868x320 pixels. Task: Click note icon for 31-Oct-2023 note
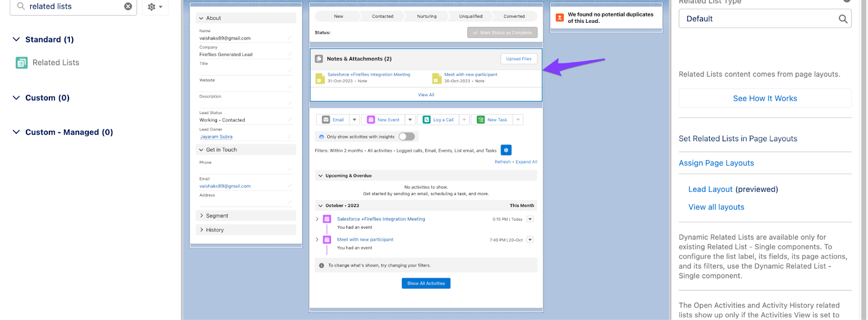point(320,78)
